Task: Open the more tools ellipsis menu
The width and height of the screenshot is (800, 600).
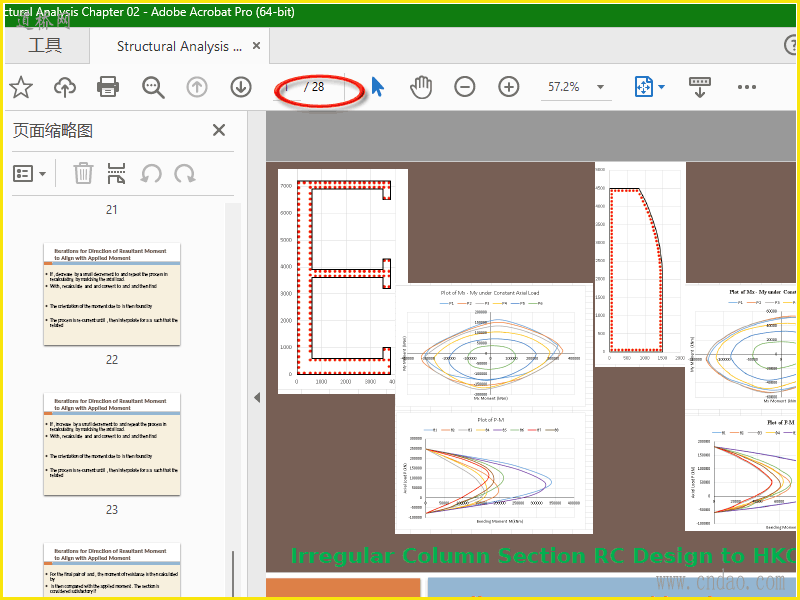Action: pyautogui.click(x=747, y=87)
